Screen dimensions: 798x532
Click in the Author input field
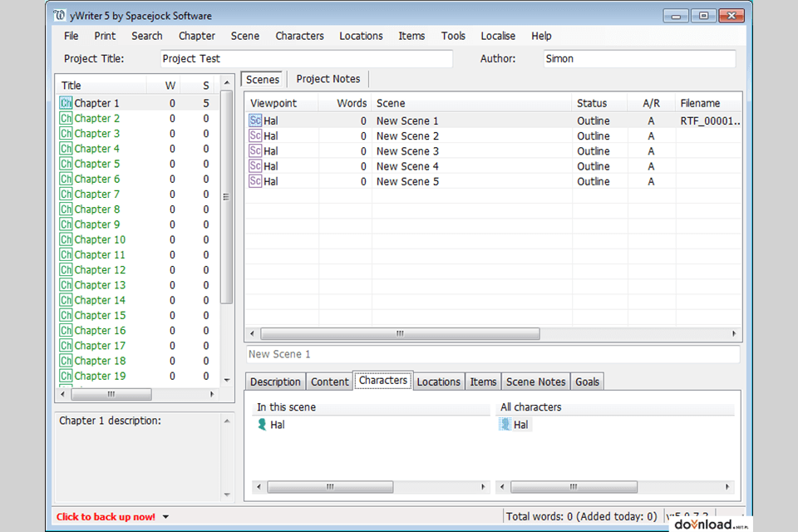click(639, 58)
